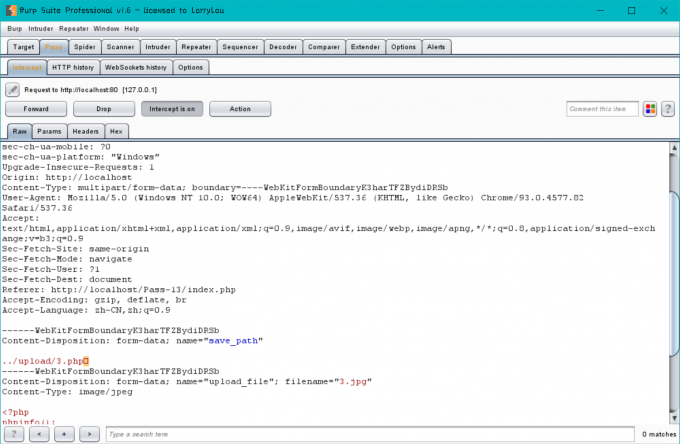Screen dimensions: 680x444
Task: Click the pencil edit target icon
Action: click(12, 90)
